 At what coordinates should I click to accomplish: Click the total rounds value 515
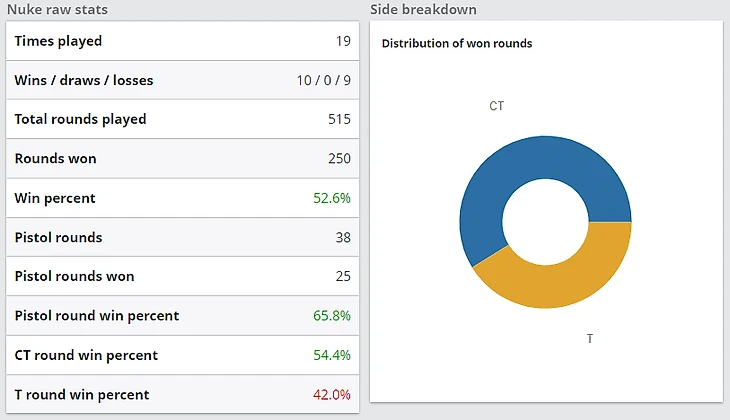pos(339,119)
